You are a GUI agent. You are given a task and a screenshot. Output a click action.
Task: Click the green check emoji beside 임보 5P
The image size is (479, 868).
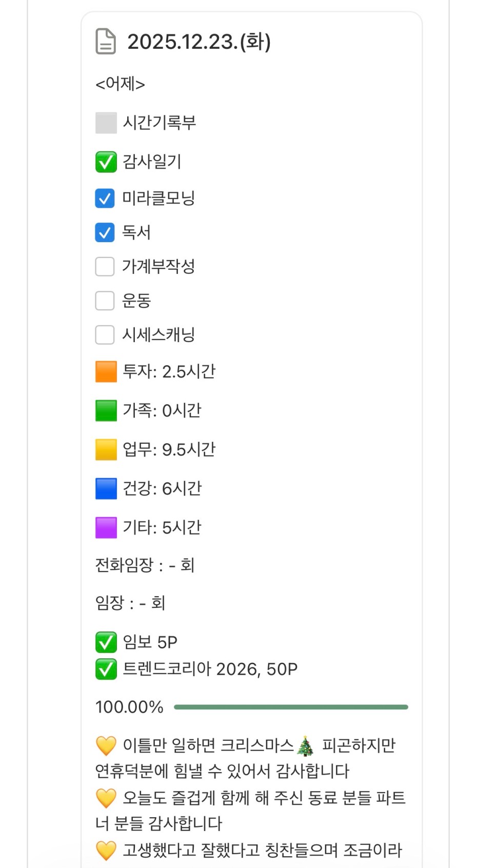pyautogui.click(x=106, y=642)
